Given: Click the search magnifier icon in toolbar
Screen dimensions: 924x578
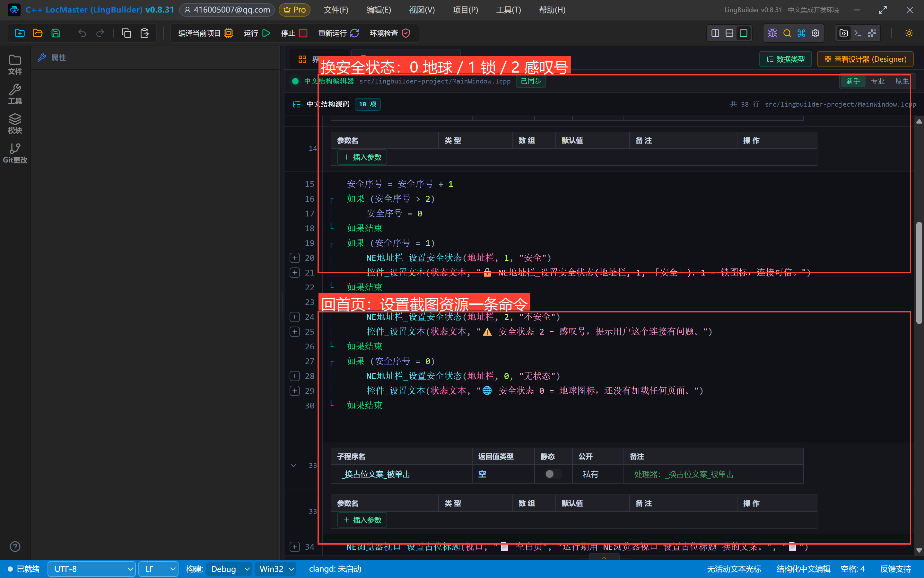Looking at the screenshot, I should [x=787, y=33].
